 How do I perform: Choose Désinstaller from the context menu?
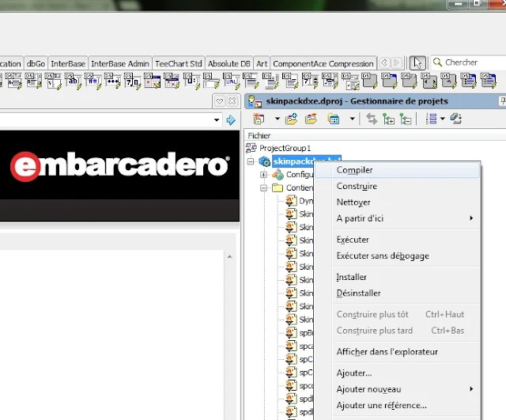coord(397,293)
